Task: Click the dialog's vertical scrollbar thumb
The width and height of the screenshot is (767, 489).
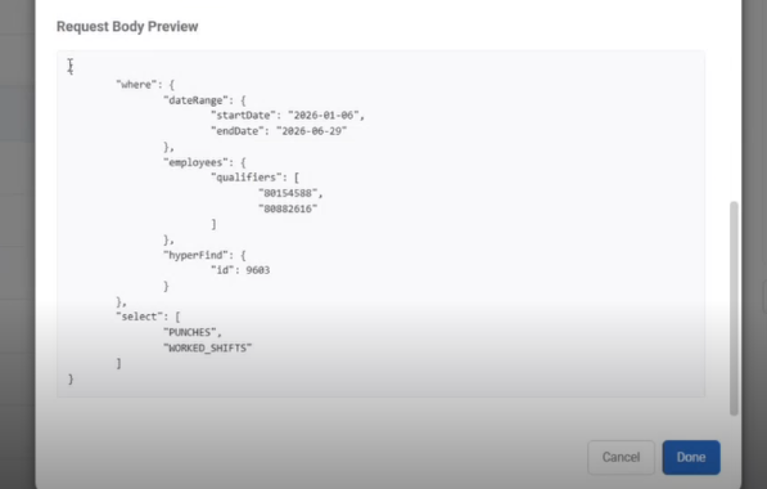Action: coord(733,308)
